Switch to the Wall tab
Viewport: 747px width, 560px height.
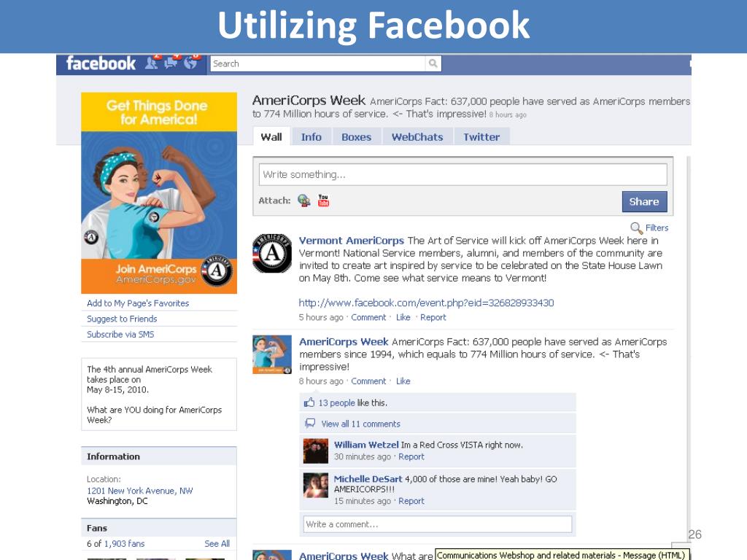[x=271, y=137]
